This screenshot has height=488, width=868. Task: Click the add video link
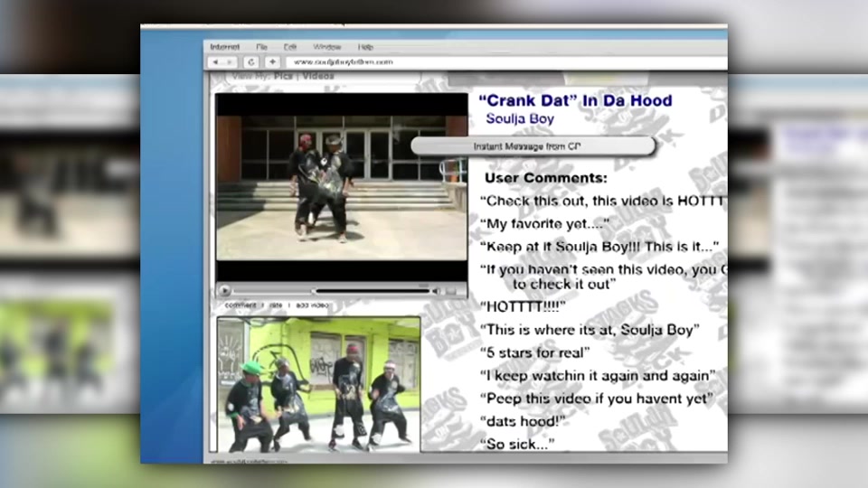pyautogui.click(x=312, y=305)
